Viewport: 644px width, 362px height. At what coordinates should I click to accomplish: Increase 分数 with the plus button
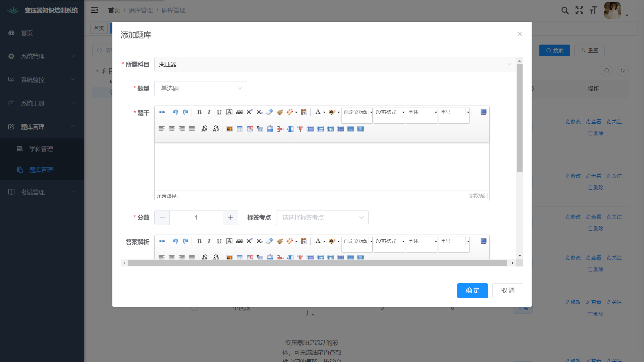click(x=230, y=218)
